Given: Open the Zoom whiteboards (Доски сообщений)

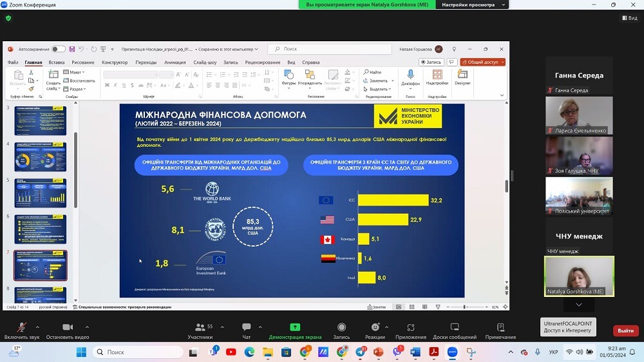Looking at the screenshot, I should pos(455,328).
